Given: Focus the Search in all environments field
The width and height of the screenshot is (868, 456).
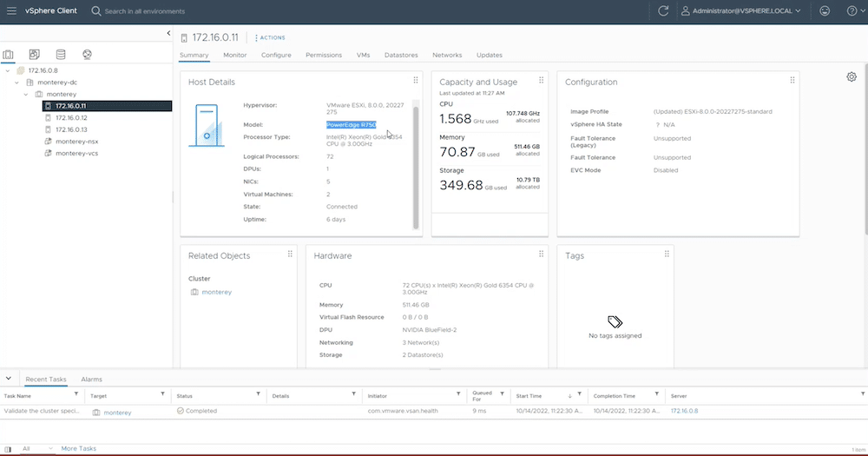Looking at the screenshot, I should 145,11.
